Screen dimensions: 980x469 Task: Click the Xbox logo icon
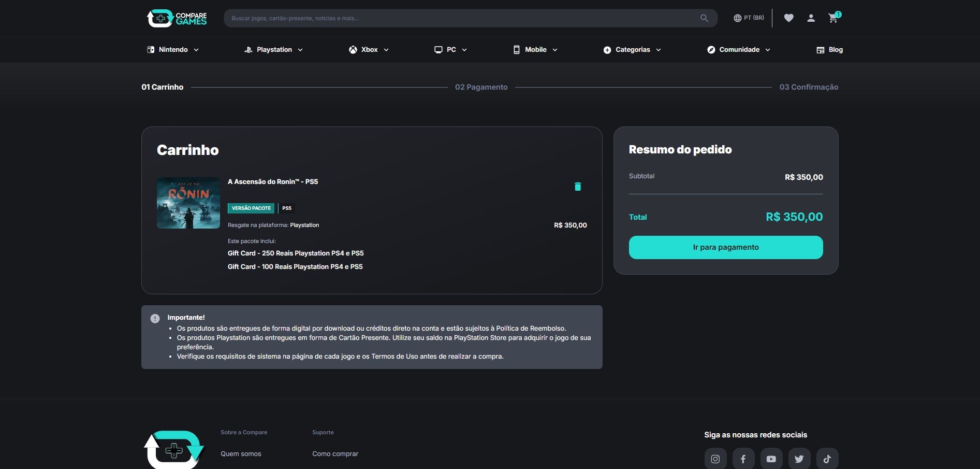[x=353, y=50]
